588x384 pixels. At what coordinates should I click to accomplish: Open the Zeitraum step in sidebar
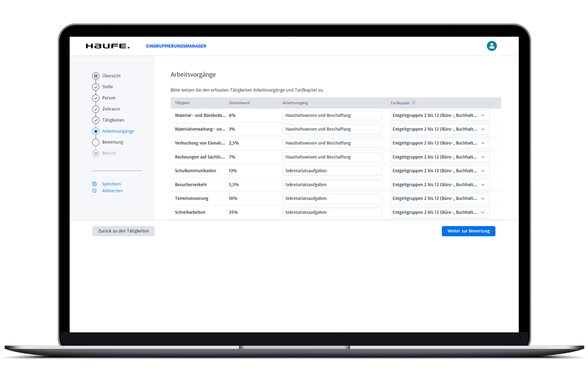point(111,109)
